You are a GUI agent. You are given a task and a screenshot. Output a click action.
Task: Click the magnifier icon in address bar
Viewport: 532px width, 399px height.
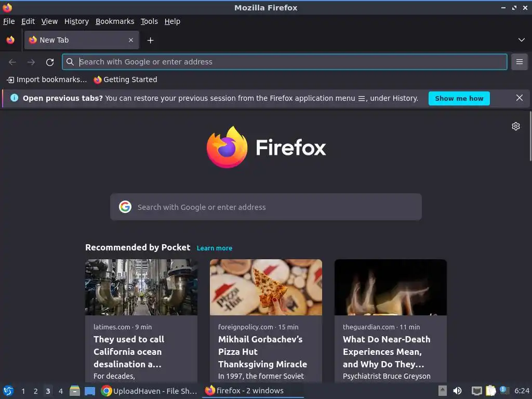pos(70,62)
